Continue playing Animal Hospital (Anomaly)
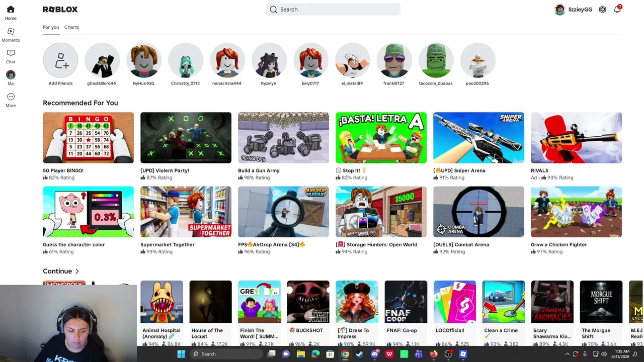 [x=162, y=302]
